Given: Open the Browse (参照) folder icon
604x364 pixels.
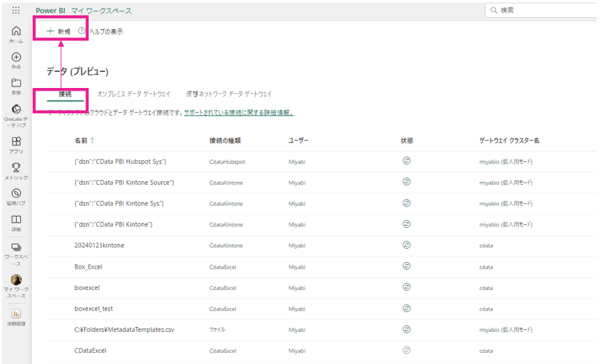Looking at the screenshot, I should (16, 86).
